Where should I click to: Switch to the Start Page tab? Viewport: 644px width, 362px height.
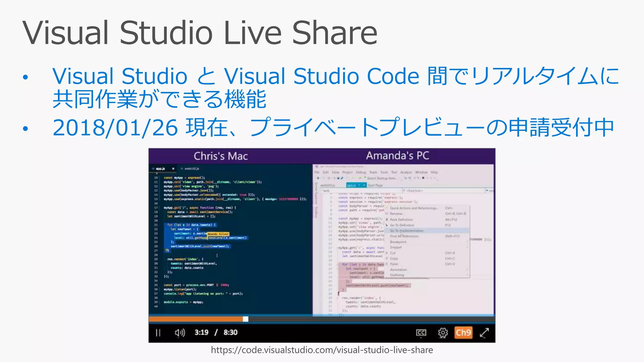pyautogui.click(x=375, y=185)
